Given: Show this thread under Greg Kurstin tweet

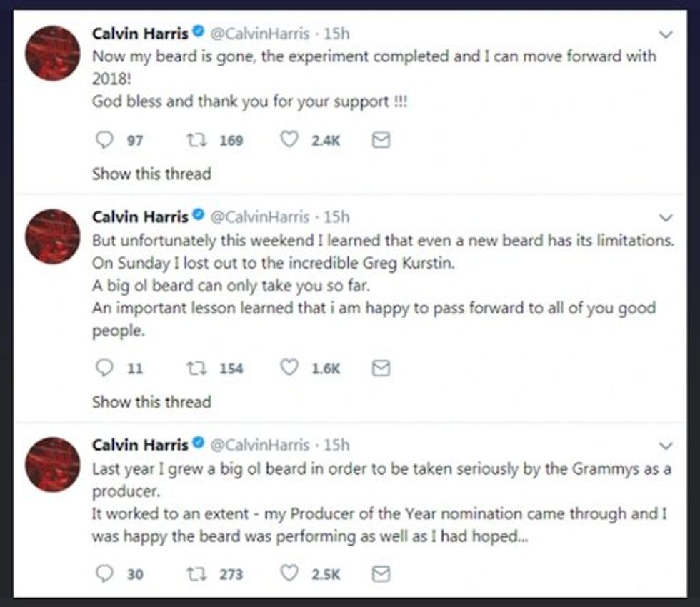Looking at the screenshot, I should click(151, 401).
